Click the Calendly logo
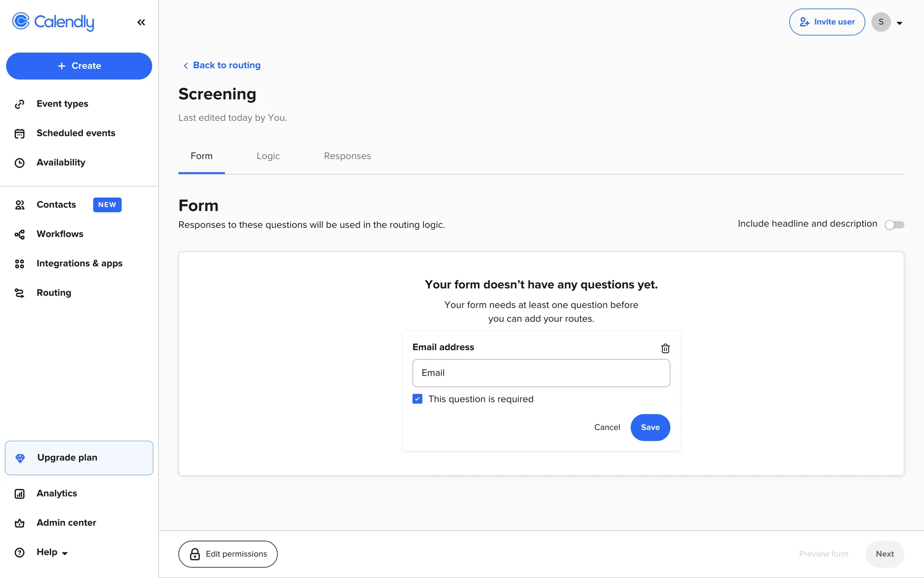Image resolution: width=924 pixels, height=578 pixels. click(x=53, y=22)
